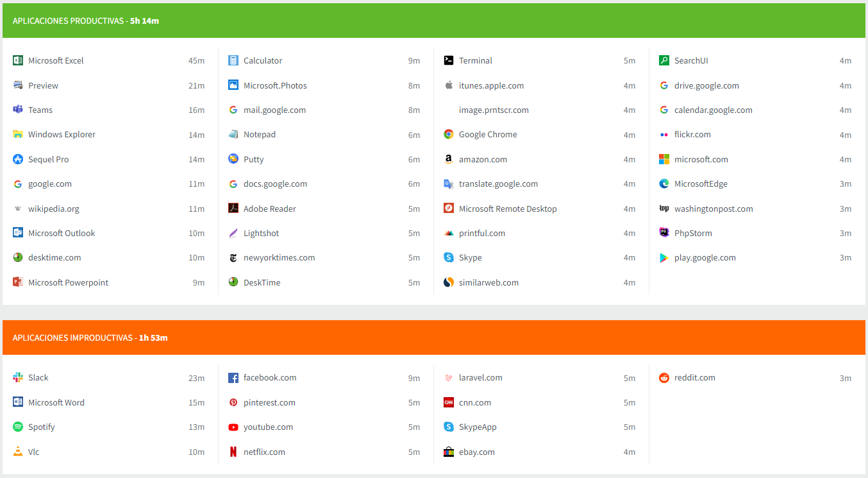Click the 3m time for reddit.com
This screenshot has height=478, width=868.
click(846, 378)
